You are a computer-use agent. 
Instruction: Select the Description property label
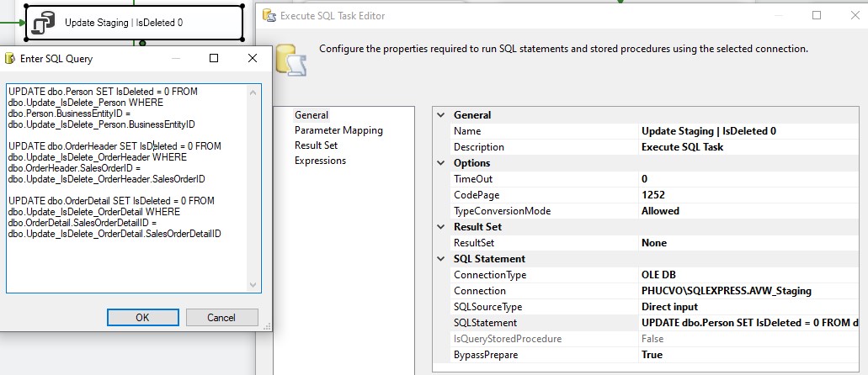click(479, 147)
